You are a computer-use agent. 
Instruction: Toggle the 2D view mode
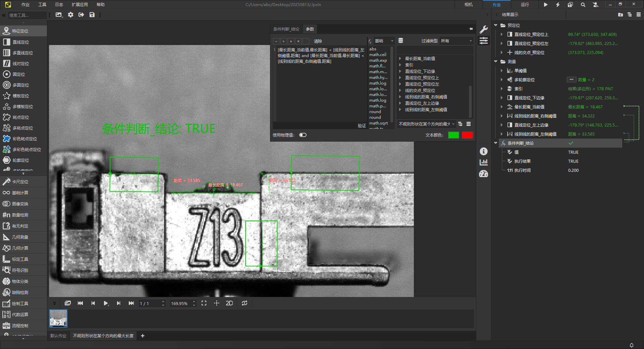pos(229,303)
